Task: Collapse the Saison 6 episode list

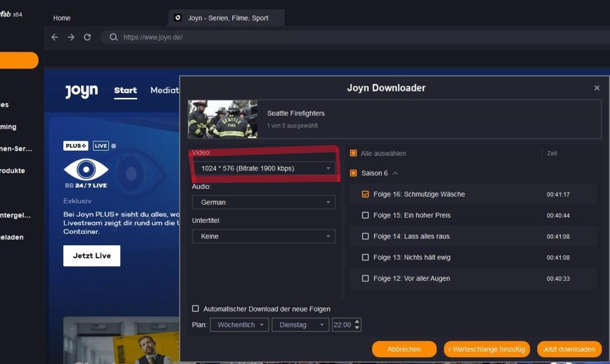Action: [396, 173]
